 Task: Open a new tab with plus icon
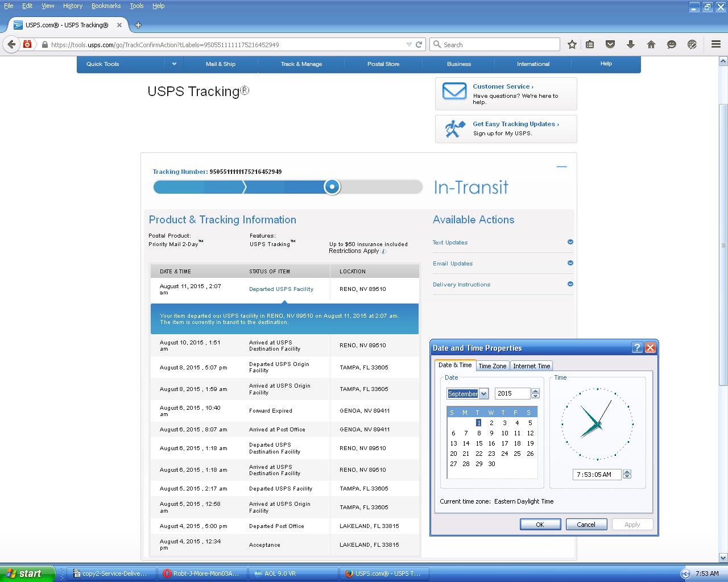pyautogui.click(x=138, y=25)
